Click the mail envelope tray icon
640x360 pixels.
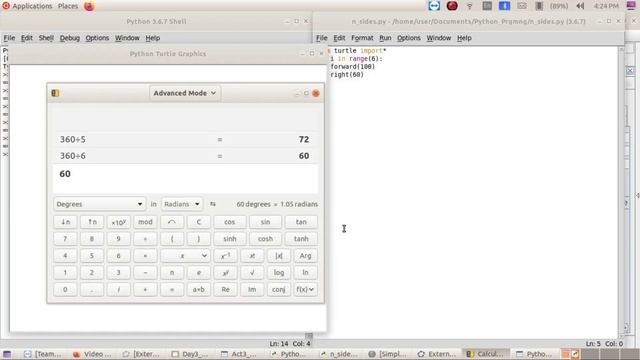pos(522,6)
